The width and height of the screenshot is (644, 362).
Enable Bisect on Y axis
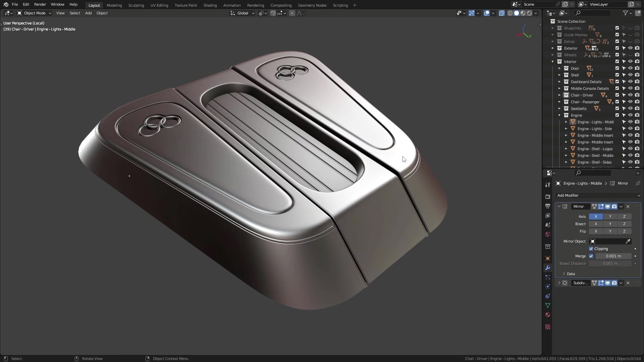610,224
